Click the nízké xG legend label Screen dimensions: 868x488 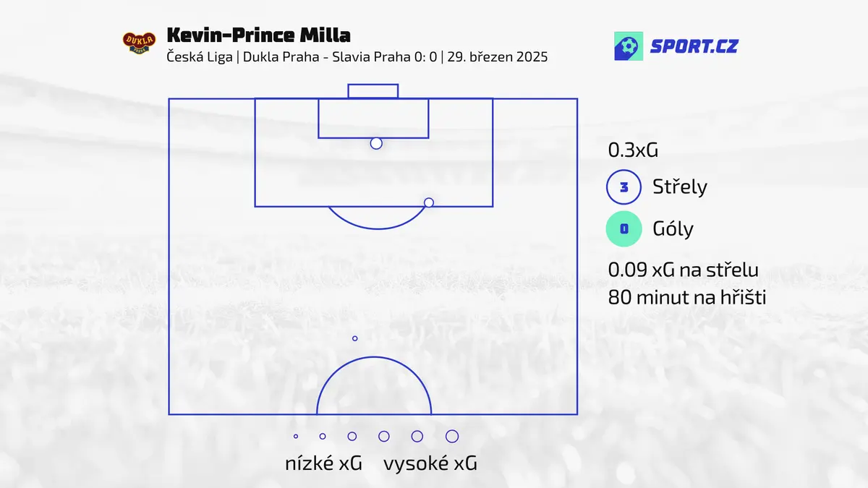pos(323,463)
